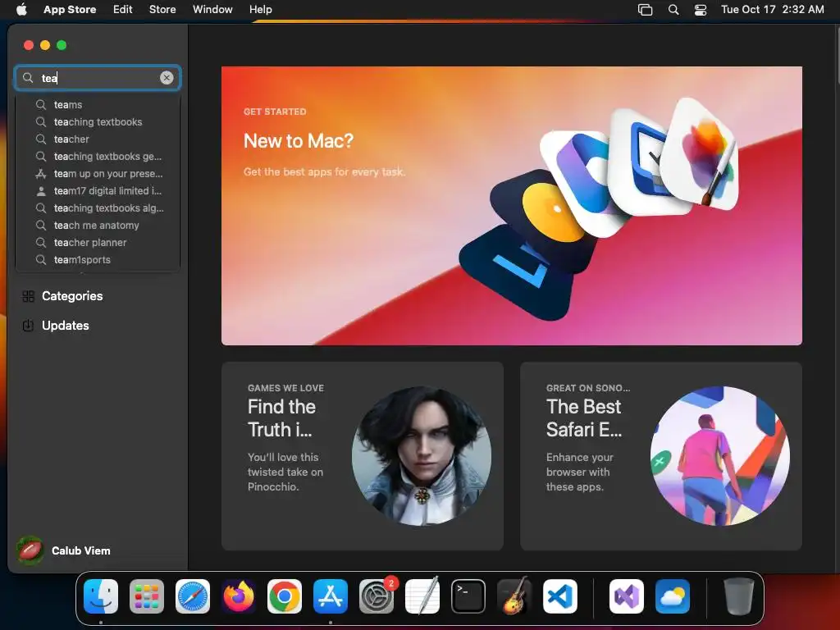
Task: Open the 'New to Mac?' featured banner
Action: tap(512, 206)
